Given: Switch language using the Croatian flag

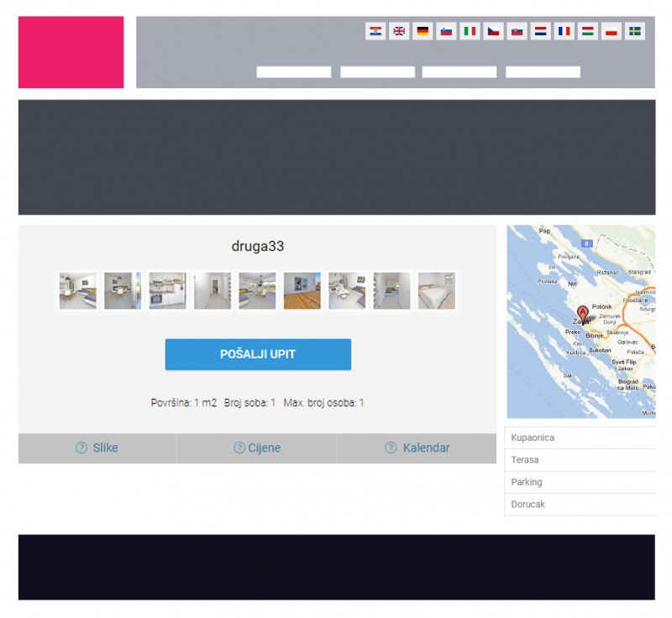Looking at the screenshot, I should tap(375, 31).
